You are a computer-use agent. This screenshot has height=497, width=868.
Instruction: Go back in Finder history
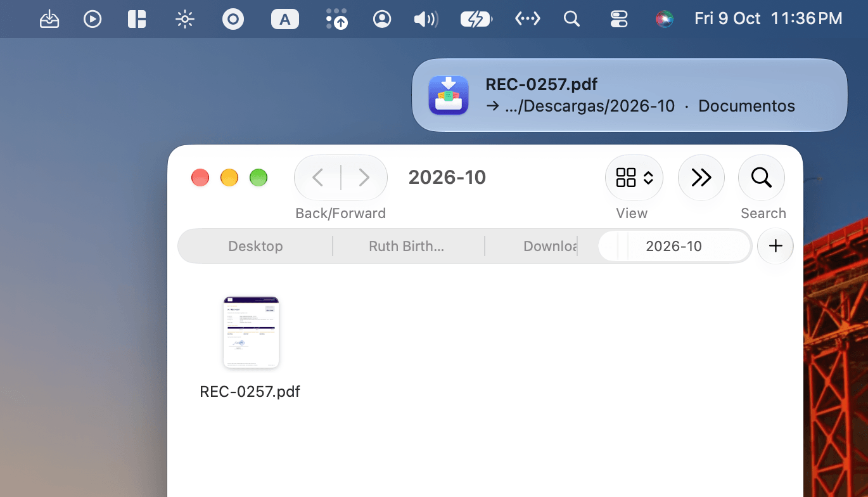(x=318, y=177)
